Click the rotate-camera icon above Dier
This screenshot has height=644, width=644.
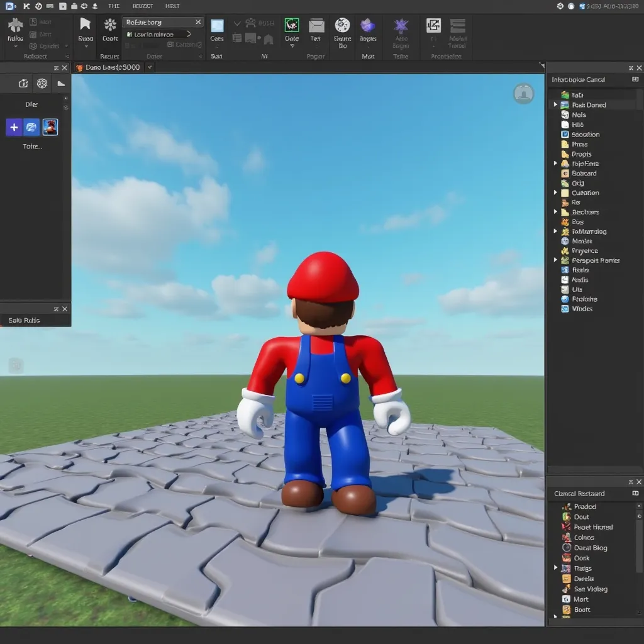23,84
